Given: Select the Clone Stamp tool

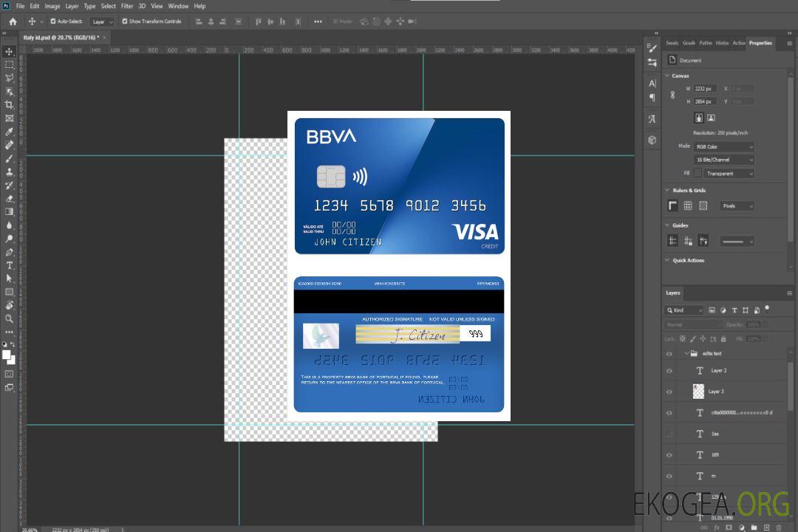Looking at the screenshot, I should (9, 171).
